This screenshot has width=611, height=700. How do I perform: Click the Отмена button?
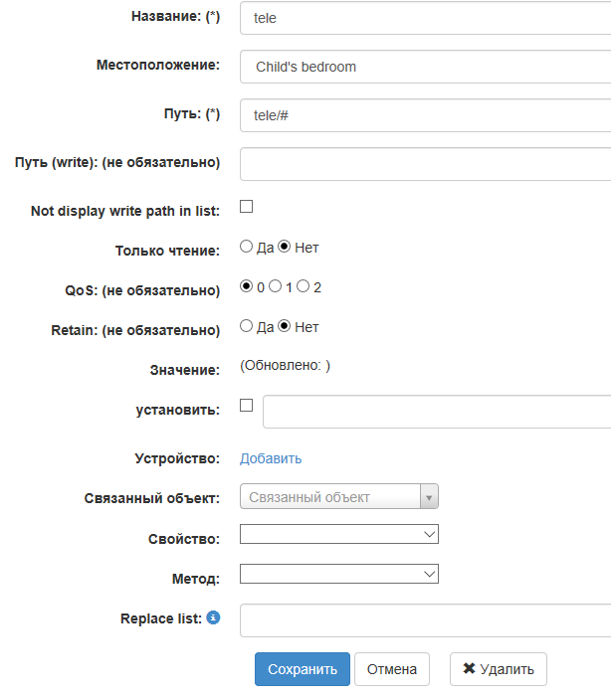click(392, 669)
